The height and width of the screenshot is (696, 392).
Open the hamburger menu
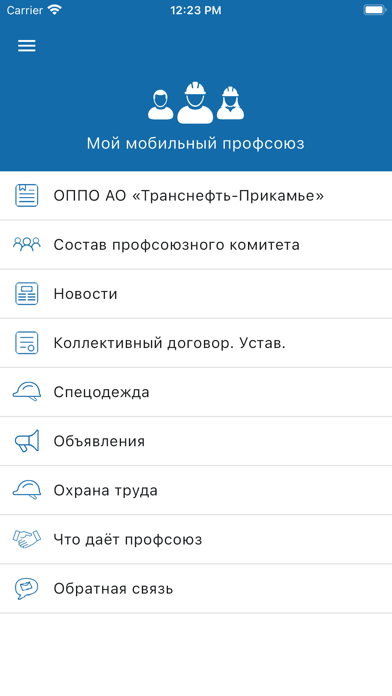(27, 46)
